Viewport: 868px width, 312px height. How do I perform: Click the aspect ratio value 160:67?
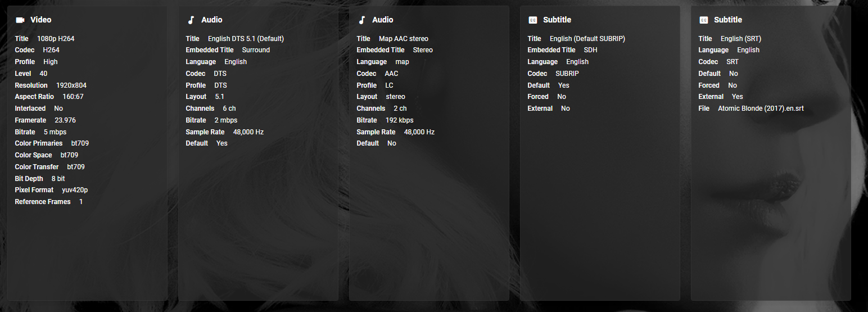coord(73,97)
